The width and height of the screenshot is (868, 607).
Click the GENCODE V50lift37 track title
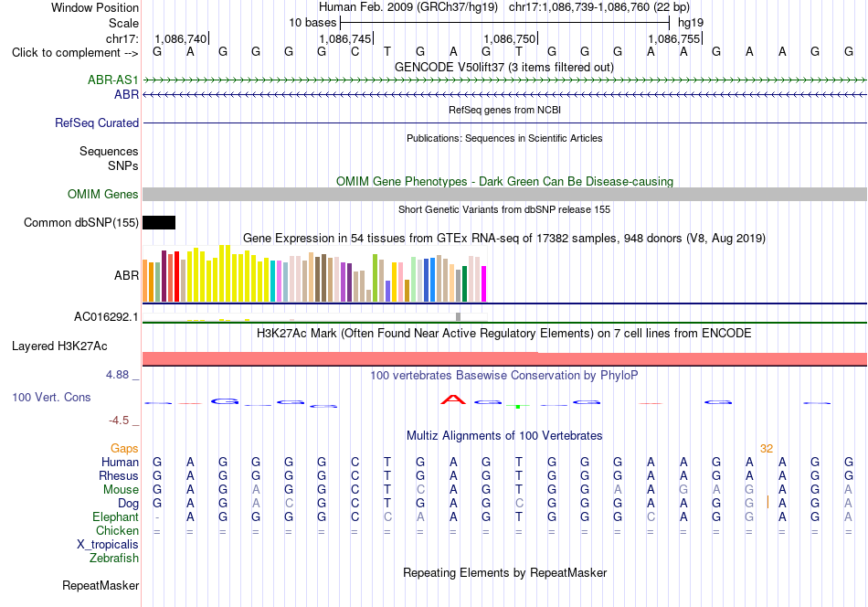504,67
